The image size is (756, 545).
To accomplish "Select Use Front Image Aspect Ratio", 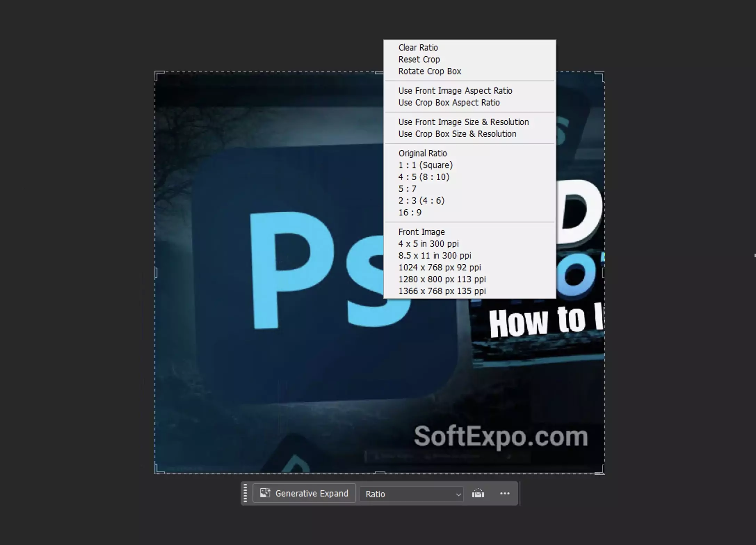I will click(456, 90).
